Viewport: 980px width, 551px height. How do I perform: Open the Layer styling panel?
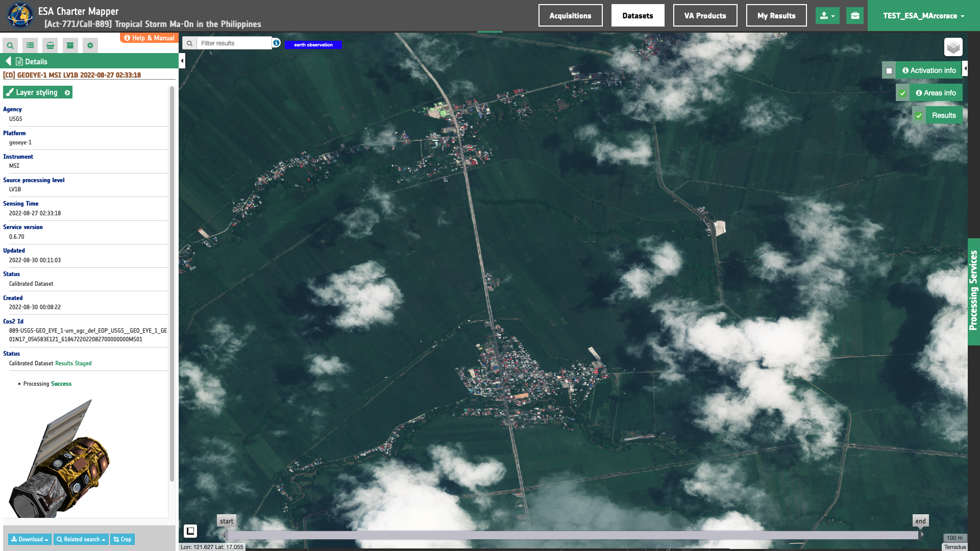coord(37,92)
